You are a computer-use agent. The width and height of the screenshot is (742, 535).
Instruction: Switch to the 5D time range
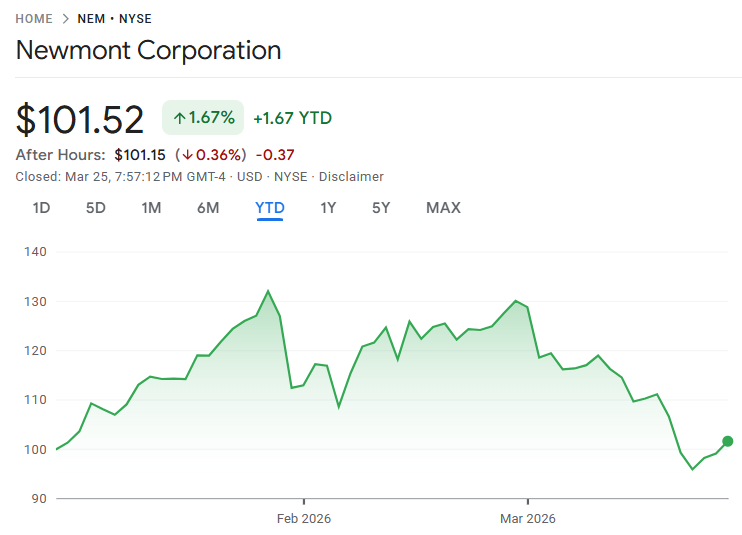(x=95, y=208)
